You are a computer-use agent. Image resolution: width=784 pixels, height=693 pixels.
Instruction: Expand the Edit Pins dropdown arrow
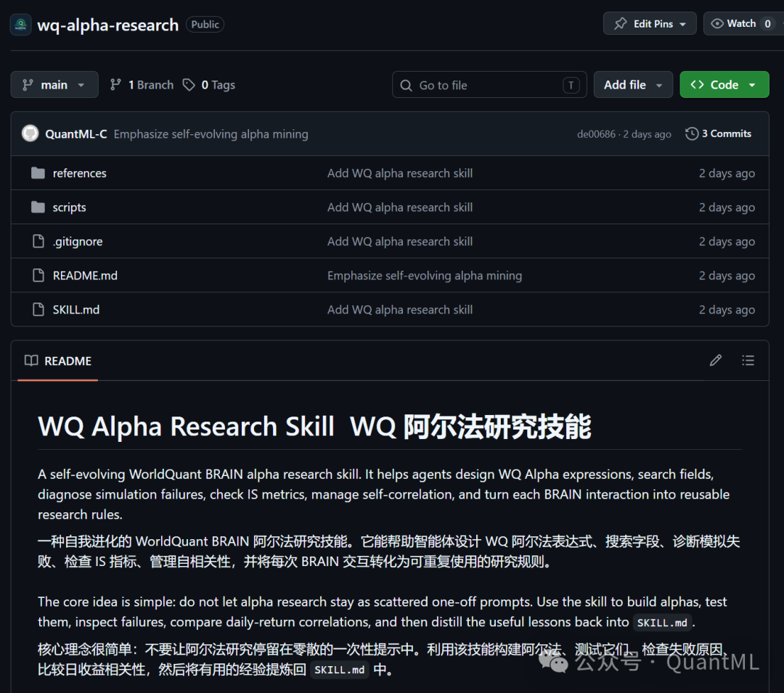682,24
